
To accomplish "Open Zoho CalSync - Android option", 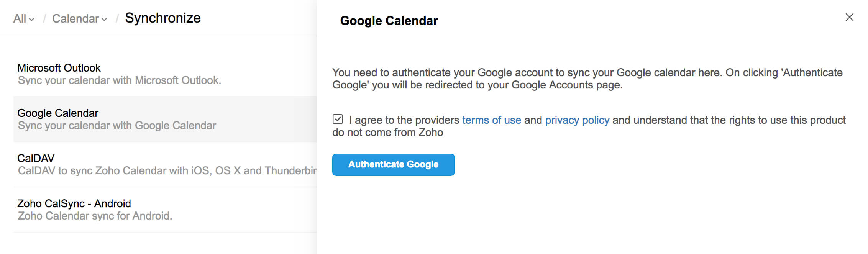I will 74,203.
